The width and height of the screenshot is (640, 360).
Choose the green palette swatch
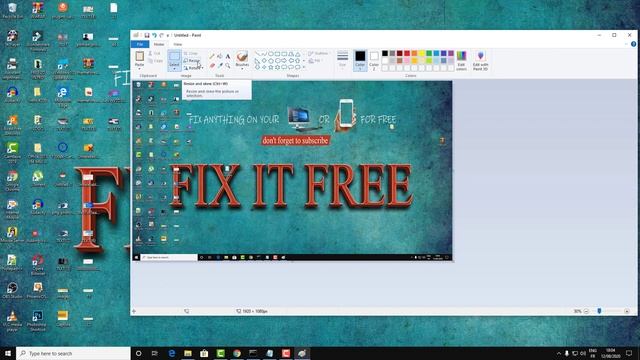click(x=429, y=53)
